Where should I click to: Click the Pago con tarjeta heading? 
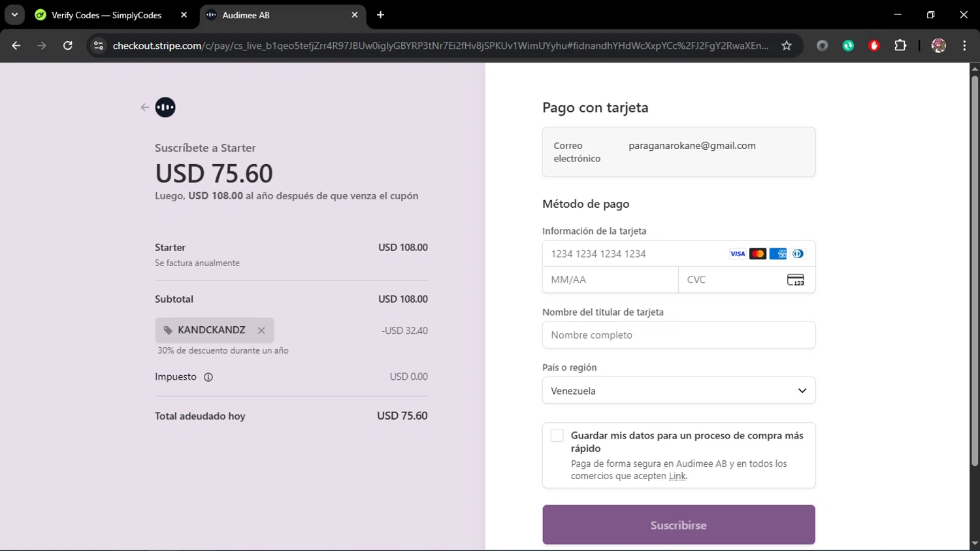595,107
